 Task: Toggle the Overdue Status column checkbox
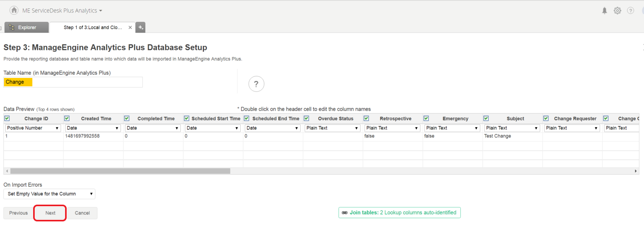click(306, 118)
